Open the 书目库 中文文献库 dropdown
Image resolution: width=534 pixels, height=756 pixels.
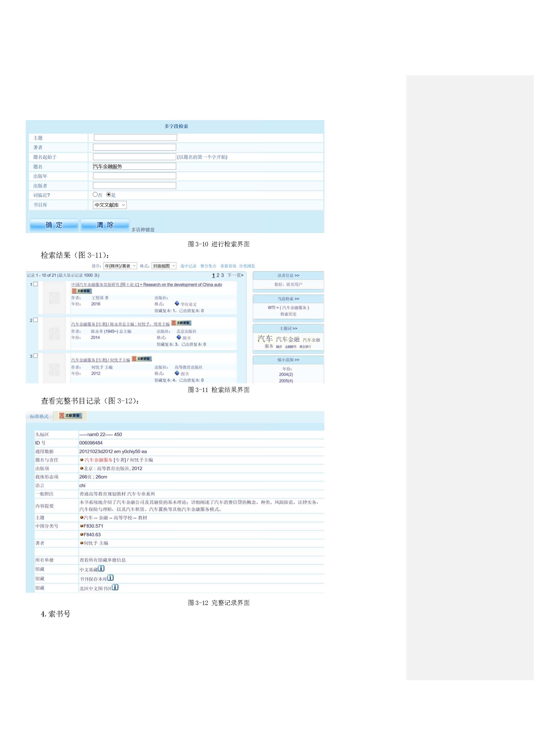tap(110, 205)
